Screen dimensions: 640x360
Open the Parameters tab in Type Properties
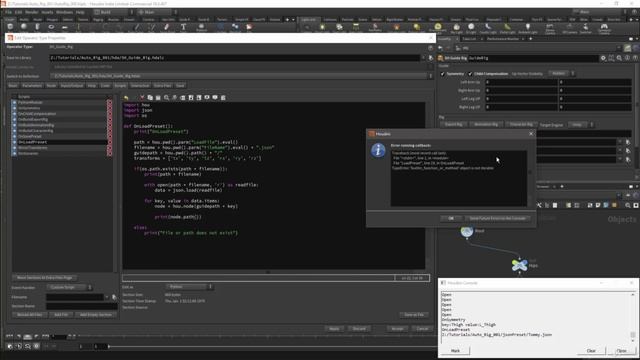(32, 86)
